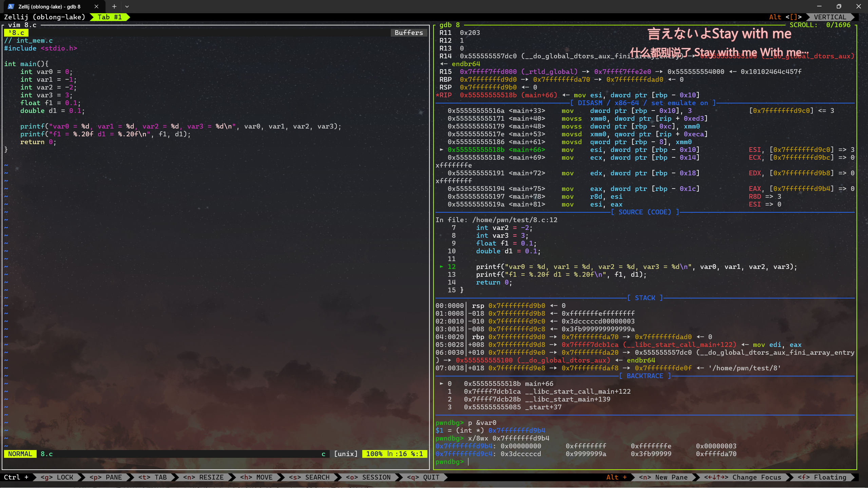Viewport: 868px width, 488px height.
Task: Click the SESSION mode item in status bar
Action: 368,477
